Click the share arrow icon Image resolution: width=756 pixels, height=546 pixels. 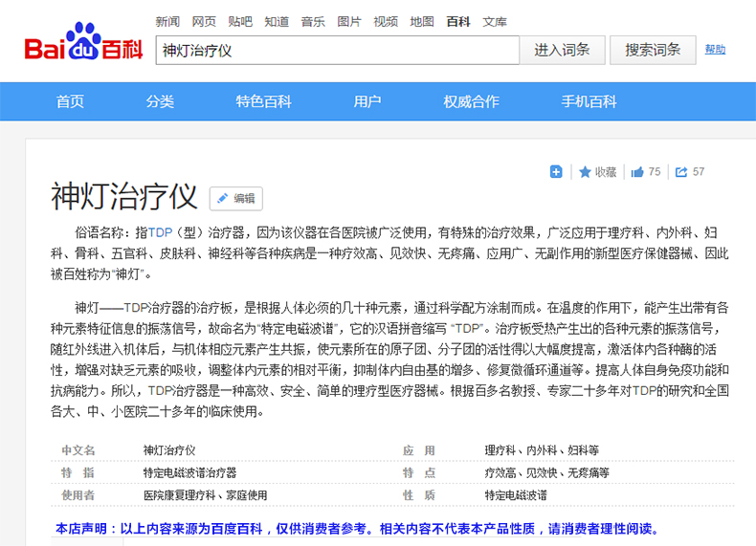point(681,172)
